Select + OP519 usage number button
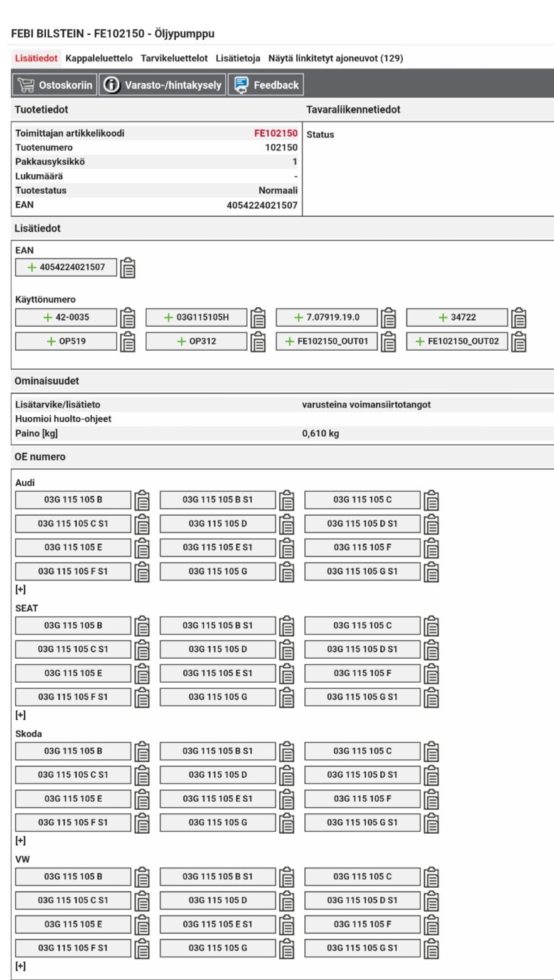Screen dimensions: 554x980 coord(66,341)
